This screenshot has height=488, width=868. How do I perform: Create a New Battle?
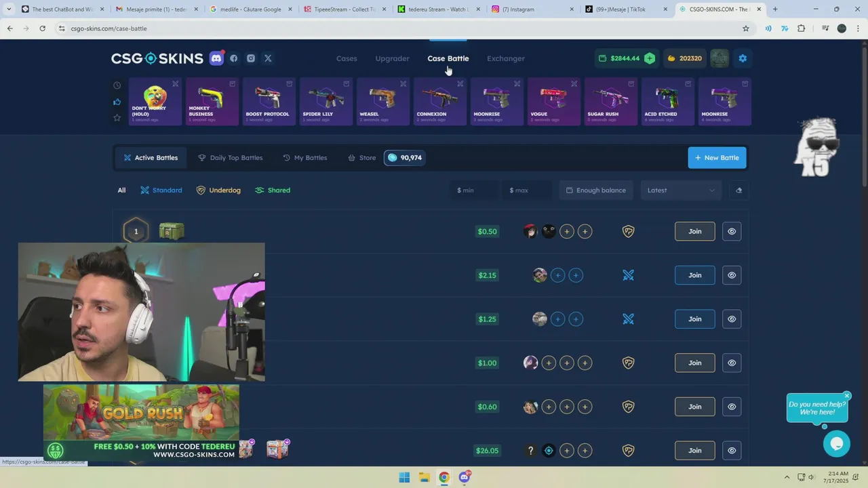coord(717,158)
